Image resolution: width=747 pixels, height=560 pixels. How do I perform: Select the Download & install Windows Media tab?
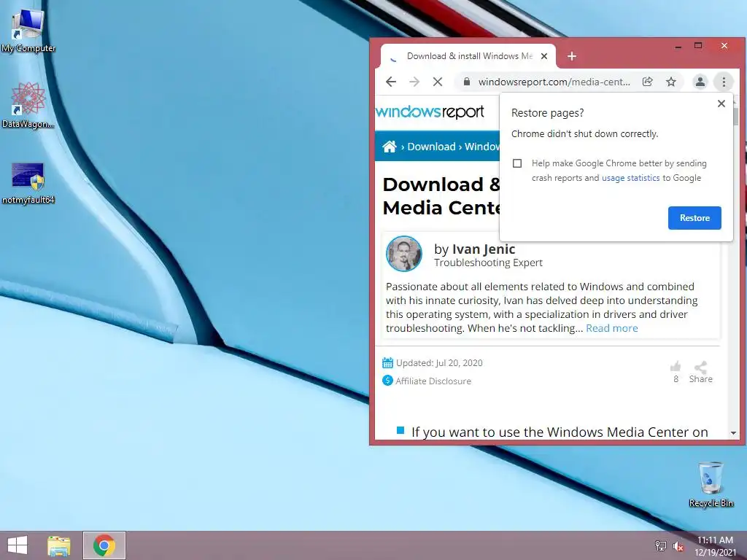click(468, 56)
